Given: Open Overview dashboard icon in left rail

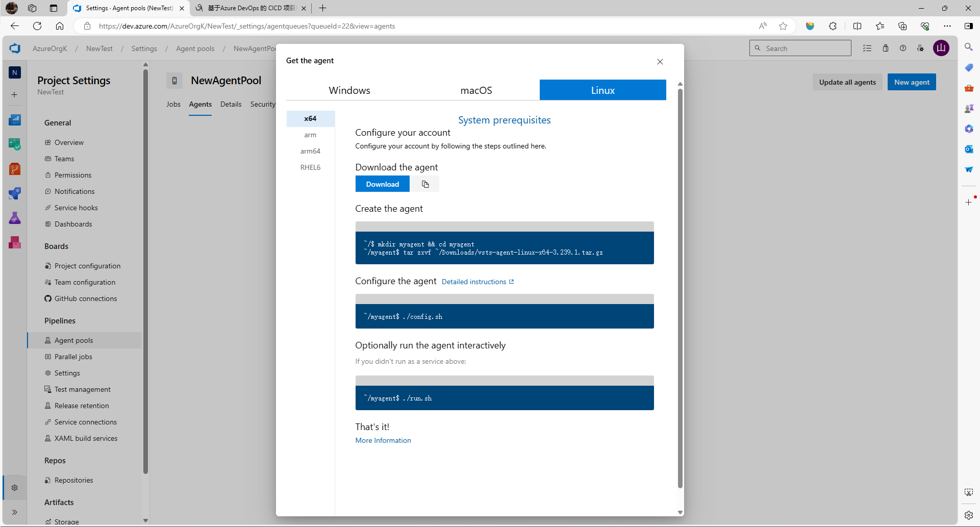Looking at the screenshot, I should point(15,120).
